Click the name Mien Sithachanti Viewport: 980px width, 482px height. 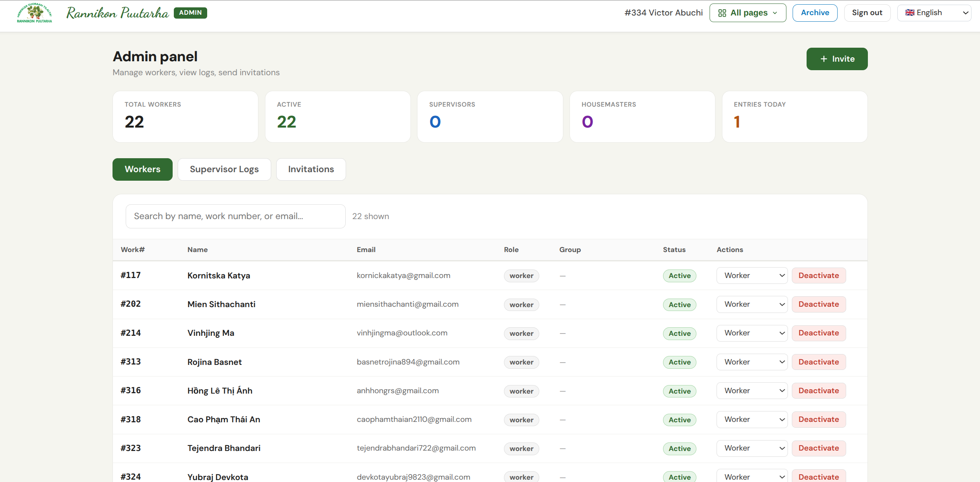[221, 304]
